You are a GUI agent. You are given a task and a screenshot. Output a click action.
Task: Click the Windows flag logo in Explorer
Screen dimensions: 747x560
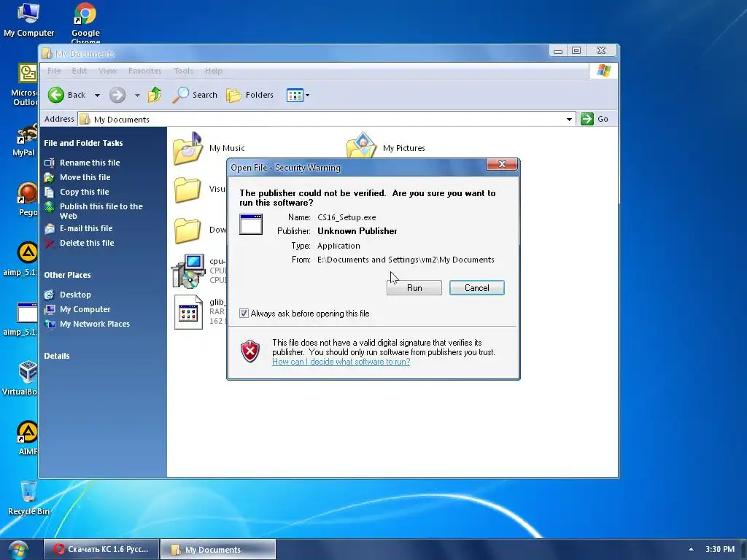tap(603, 71)
